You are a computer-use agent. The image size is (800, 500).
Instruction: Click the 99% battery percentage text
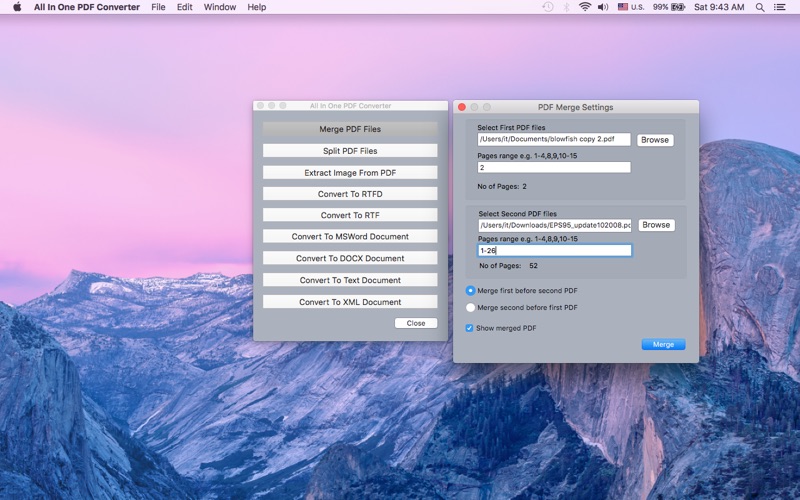(660, 7)
